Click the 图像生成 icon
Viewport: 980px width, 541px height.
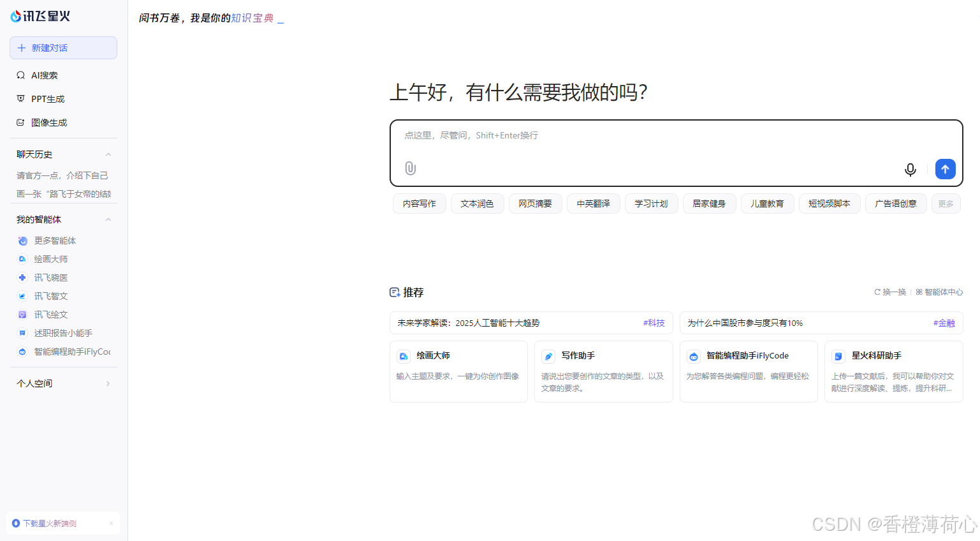click(20, 122)
